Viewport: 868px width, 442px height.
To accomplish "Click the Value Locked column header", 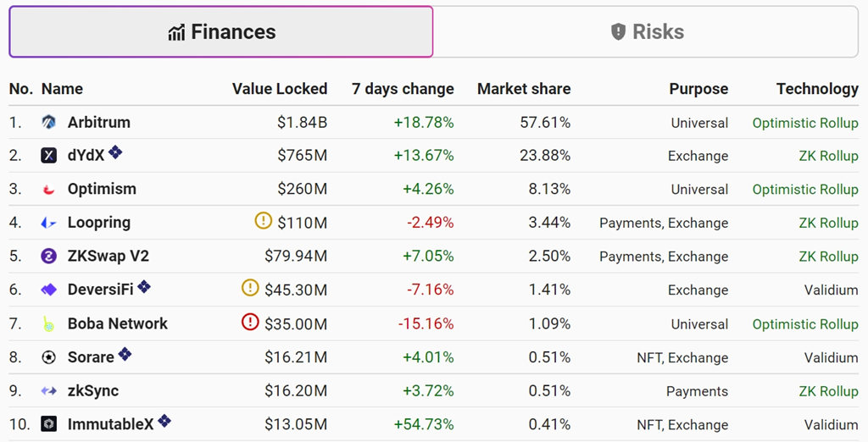I will [280, 89].
